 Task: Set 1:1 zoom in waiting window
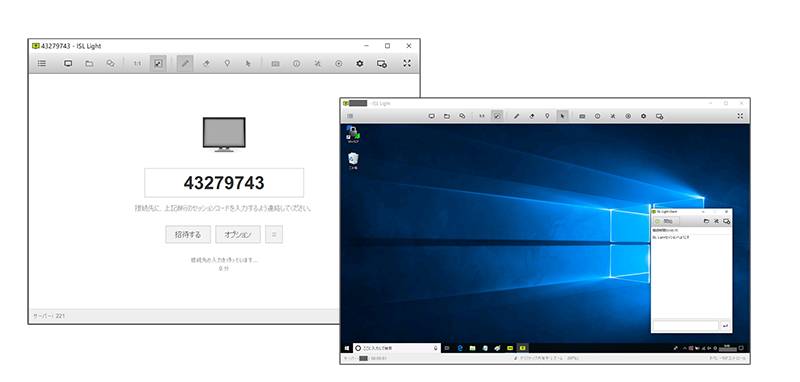point(137,64)
